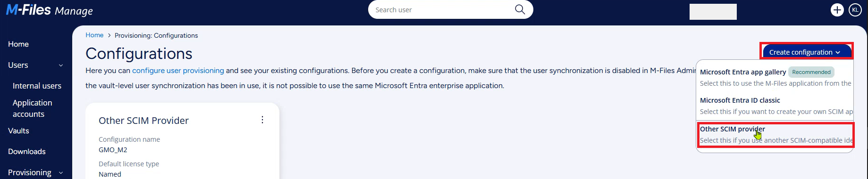Open Application accounts page

32,108
